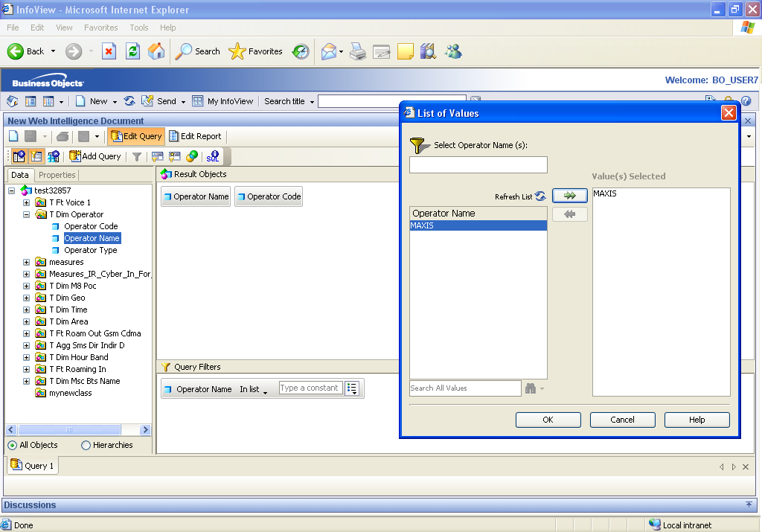The height and width of the screenshot is (532, 762).
Task: Open the IE History icon
Action: click(x=301, y=51)
